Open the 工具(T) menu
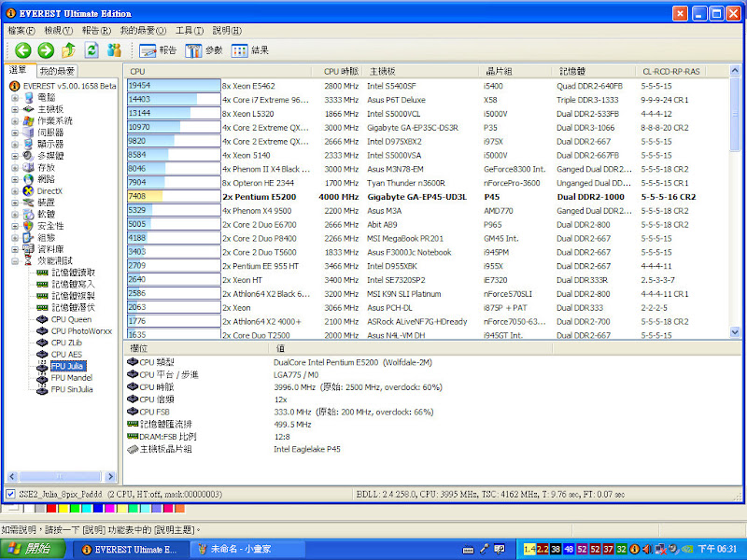 [x=190, y=31]
